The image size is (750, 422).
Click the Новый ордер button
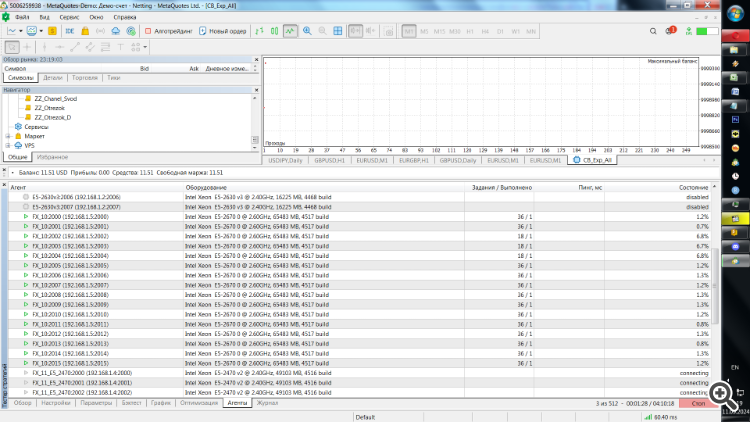point(223,31)
